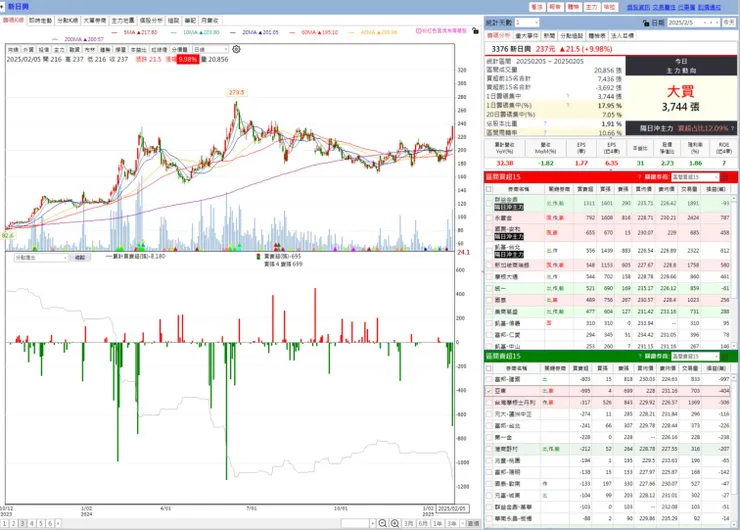Open dropdown arrow beside bottom blank input
This screenshot has width=740, height=530.
tap(373, 523)
